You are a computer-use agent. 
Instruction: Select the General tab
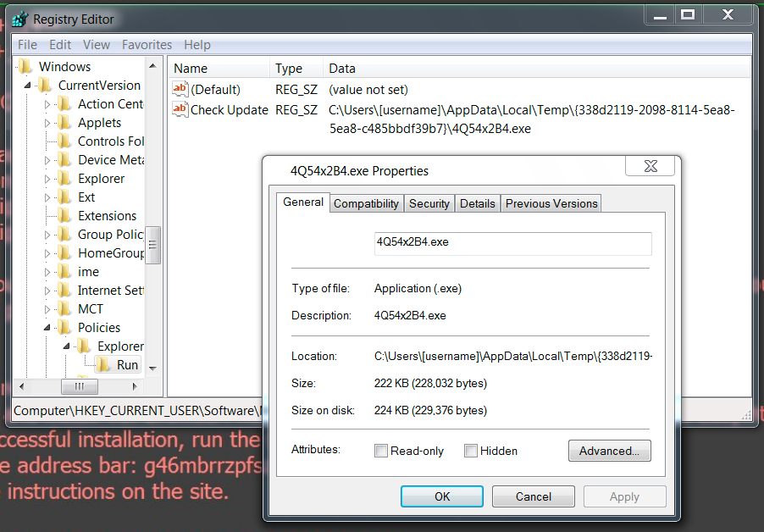303,202
